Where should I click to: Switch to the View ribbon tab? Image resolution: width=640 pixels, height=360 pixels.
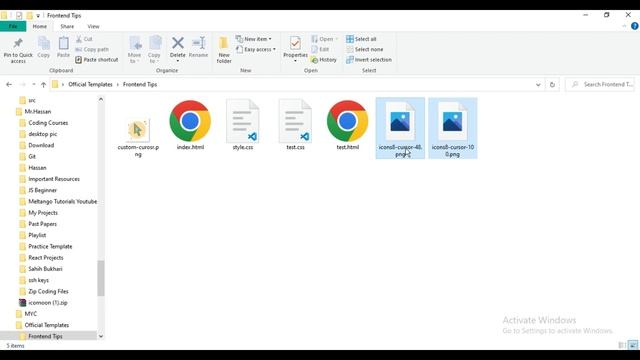click(93, 27)
